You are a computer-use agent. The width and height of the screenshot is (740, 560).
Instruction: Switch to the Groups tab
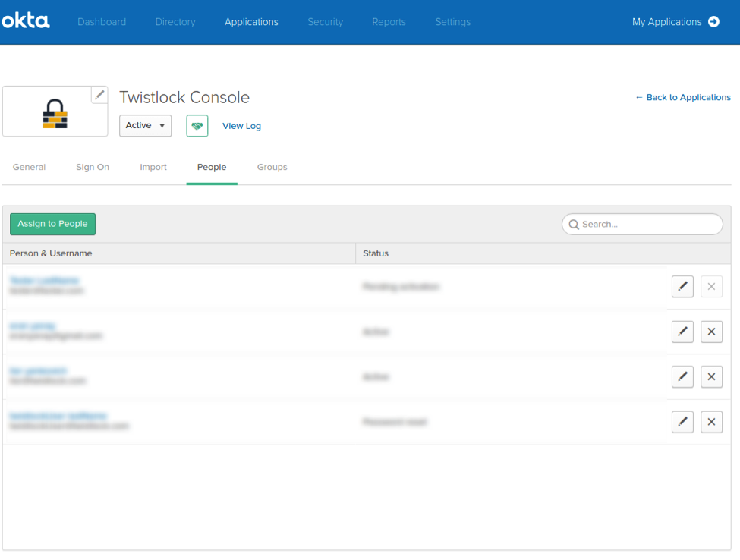pyautogui.click(x=272, y=167)
